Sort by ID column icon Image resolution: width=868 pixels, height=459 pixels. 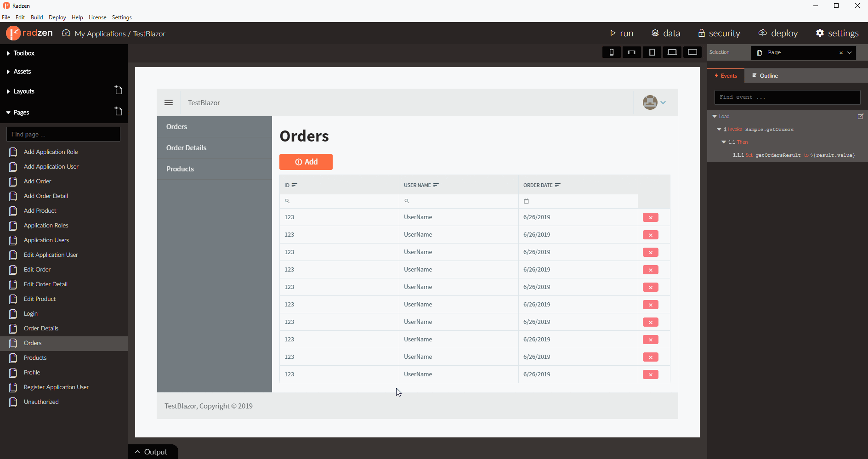(295, 185)
